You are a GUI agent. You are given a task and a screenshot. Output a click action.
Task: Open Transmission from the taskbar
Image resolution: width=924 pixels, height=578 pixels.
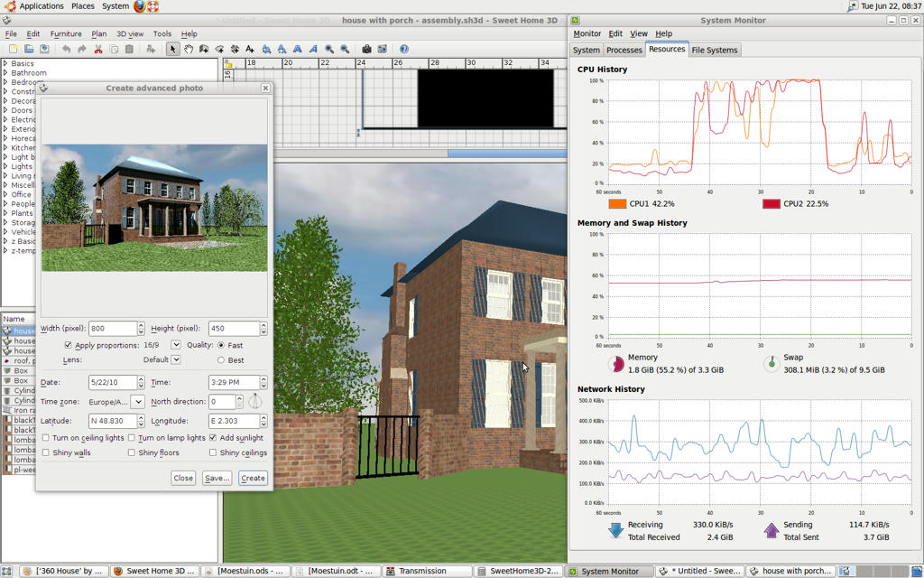pyautogui.click(x=429, y=571)
